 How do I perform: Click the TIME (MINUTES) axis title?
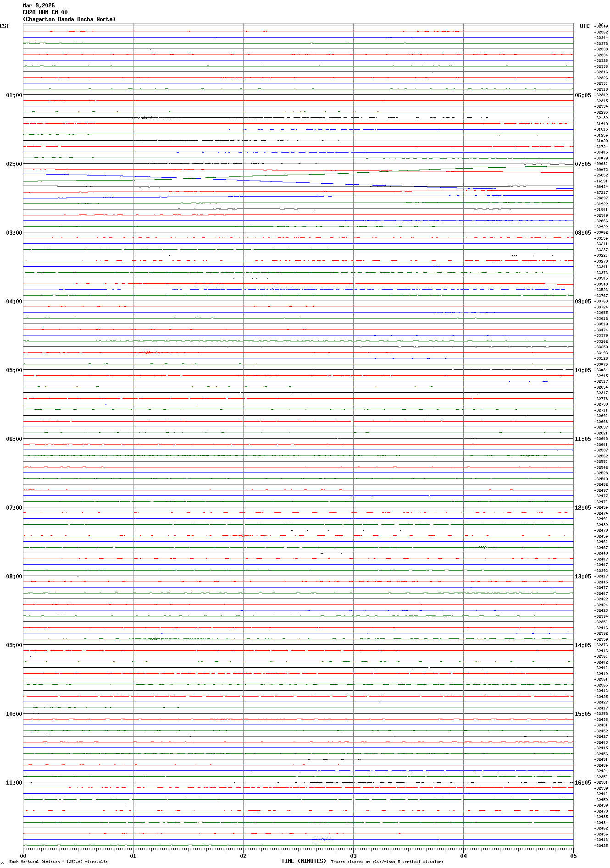(304, 861)
